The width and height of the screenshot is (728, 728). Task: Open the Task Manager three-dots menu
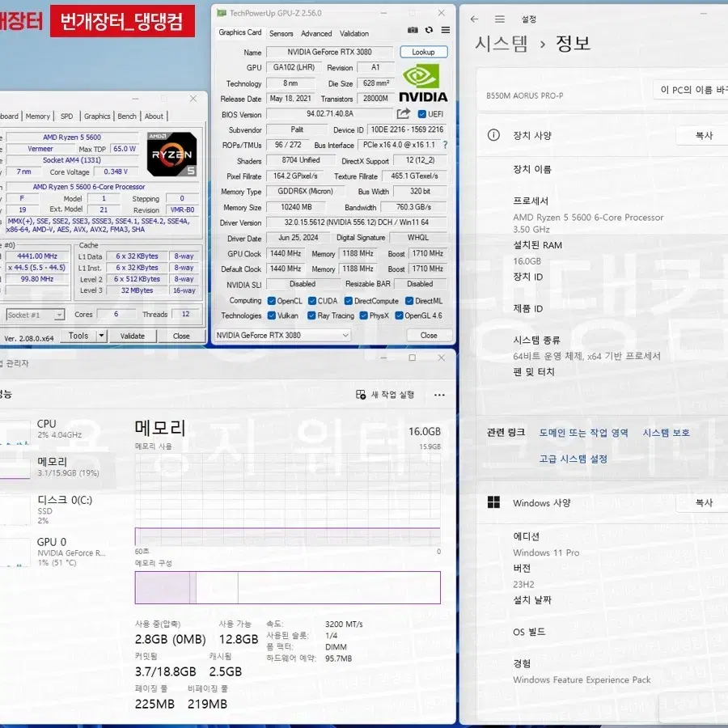click(x=439, y=395)
